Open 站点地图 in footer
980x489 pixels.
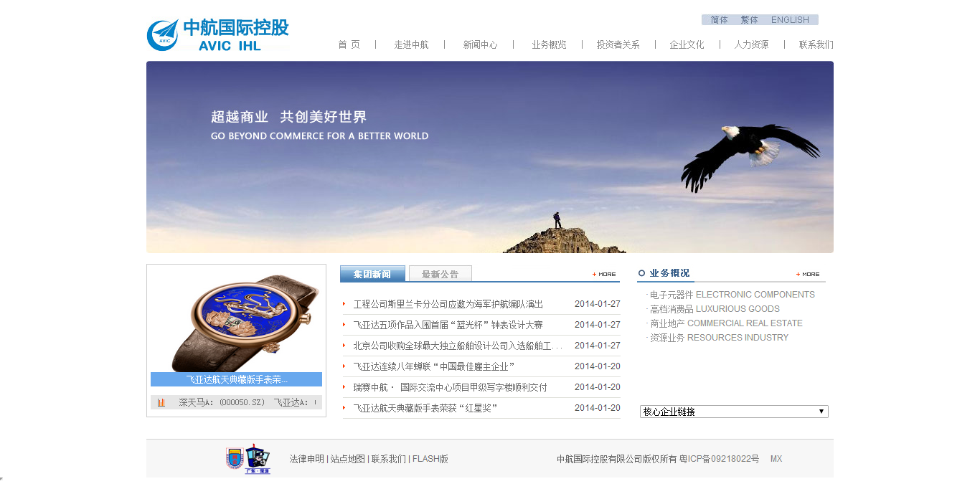click(348, 459)
